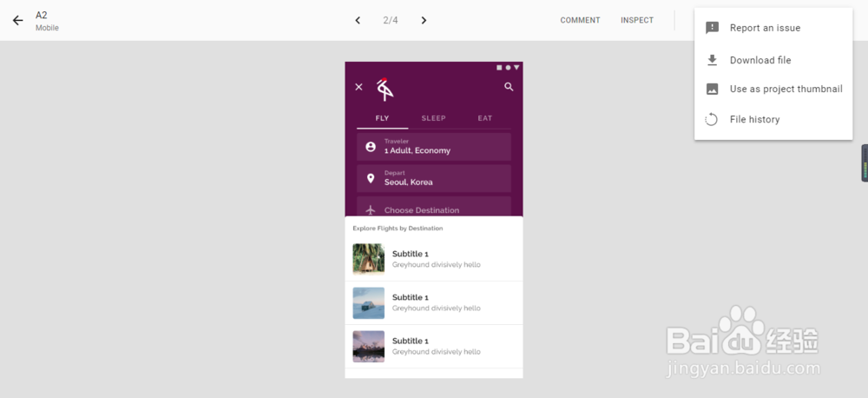Click the Traveler 1 Adult, Economy field
The image size is (868, 398).
[x=433, y=146]
